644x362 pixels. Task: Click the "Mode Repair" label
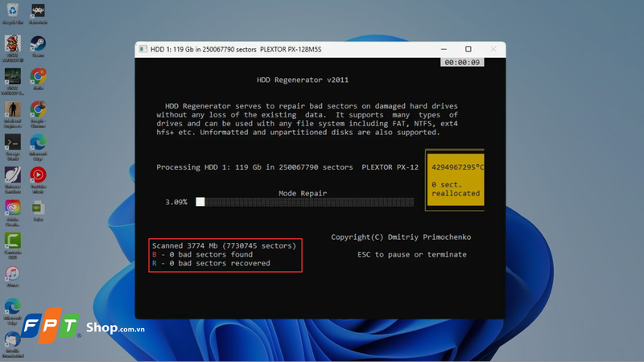pyautogui.click(x=303, y=193)
